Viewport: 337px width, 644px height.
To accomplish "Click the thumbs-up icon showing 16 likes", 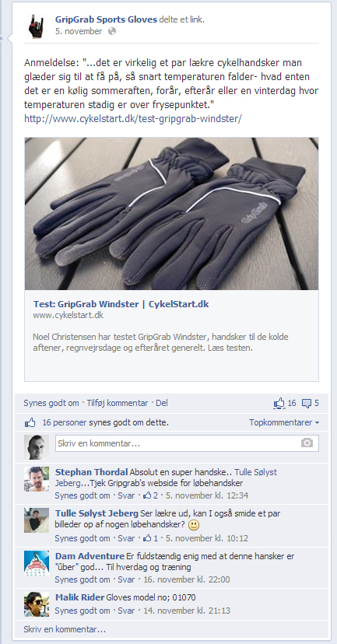I will coord(279,404).
